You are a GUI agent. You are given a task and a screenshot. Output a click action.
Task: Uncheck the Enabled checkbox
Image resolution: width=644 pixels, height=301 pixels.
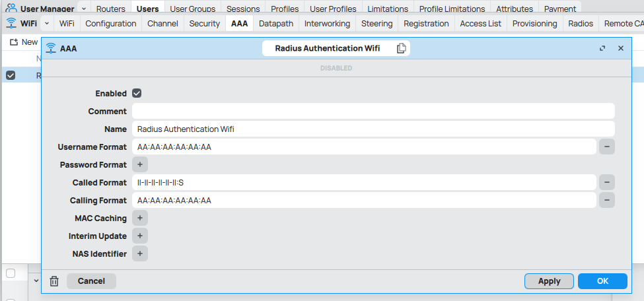tap(137, 93)
